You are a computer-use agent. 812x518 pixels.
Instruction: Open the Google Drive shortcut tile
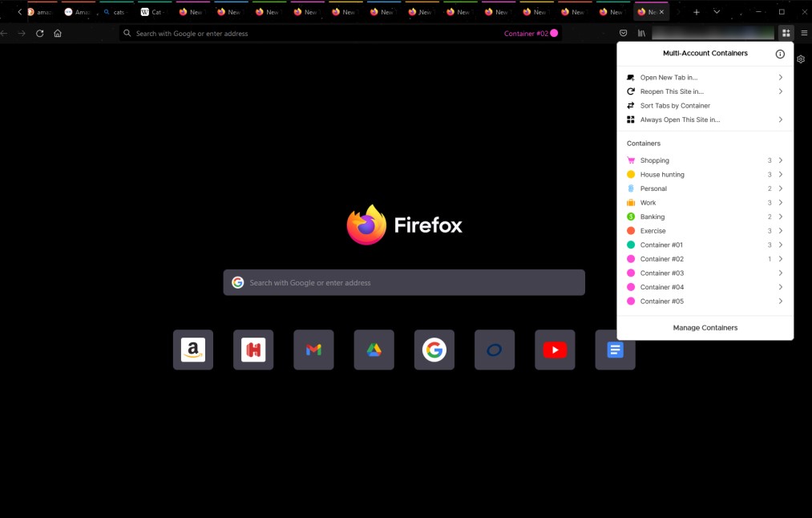374,350
